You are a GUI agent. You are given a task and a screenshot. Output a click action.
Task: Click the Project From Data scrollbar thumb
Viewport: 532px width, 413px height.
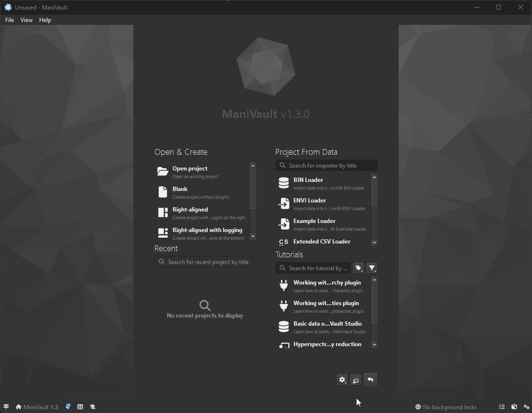[x=374, y=193]
